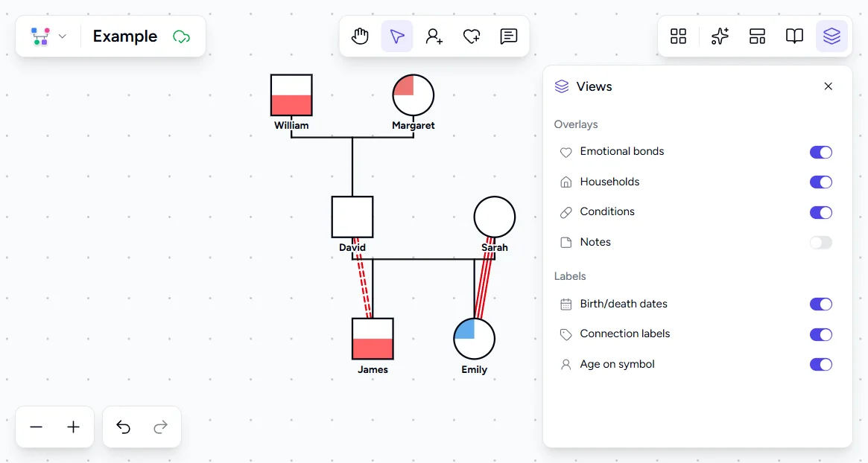Disable Connection labels
This screenshot has height=463, width=868.
821,334
